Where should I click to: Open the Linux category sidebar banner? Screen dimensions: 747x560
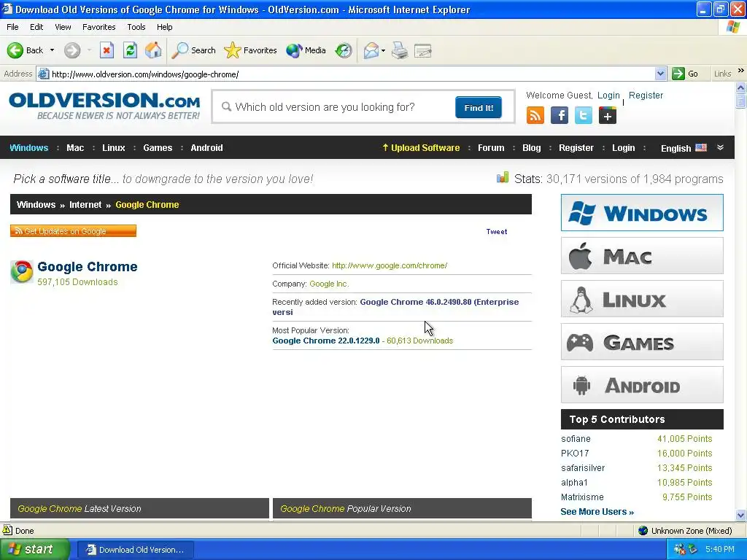(x=642, y=298)
